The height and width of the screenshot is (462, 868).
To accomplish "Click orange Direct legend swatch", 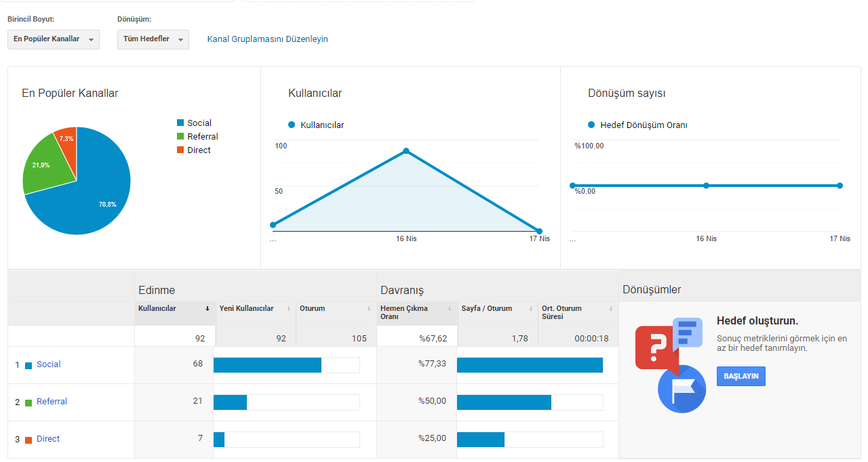I will [180, 150].
